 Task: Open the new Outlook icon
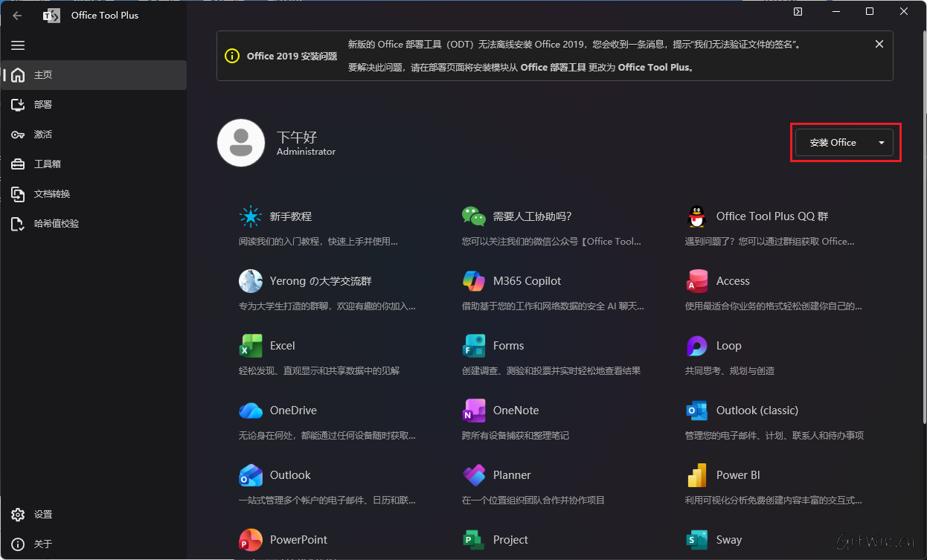(251, 475)
